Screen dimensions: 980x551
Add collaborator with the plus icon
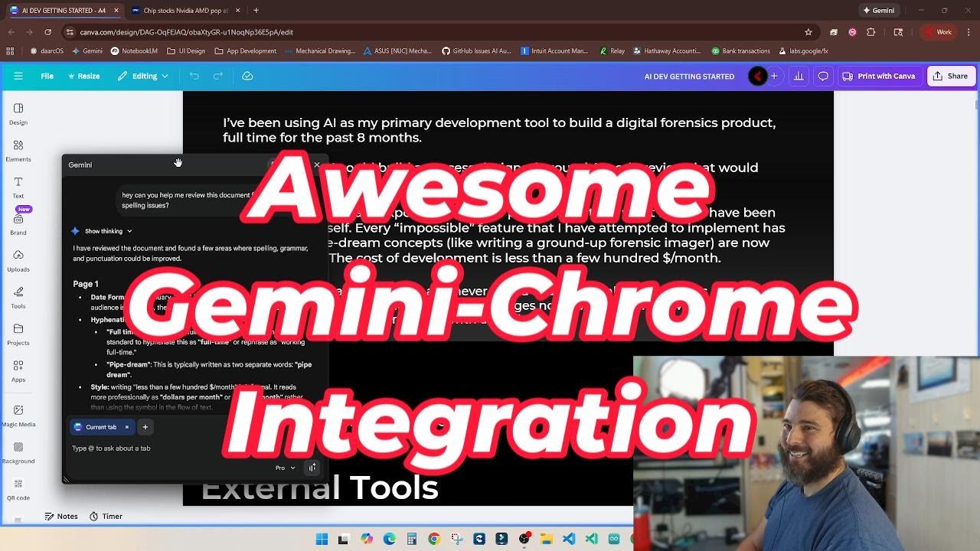tap(774, 76)
